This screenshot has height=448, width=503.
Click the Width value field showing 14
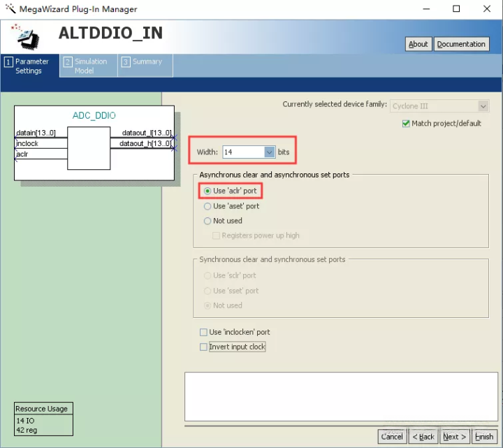coord(244,152)
